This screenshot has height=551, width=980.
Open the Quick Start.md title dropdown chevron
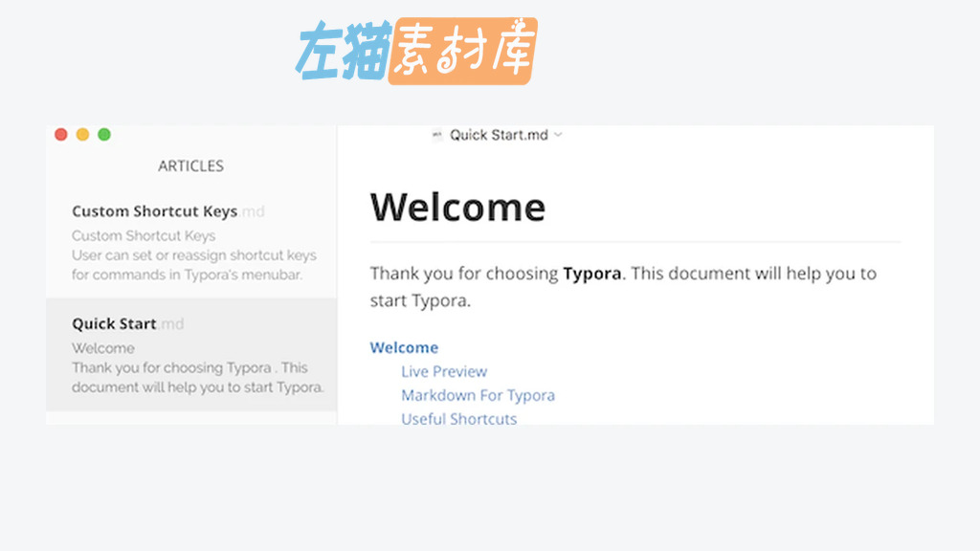558,135
